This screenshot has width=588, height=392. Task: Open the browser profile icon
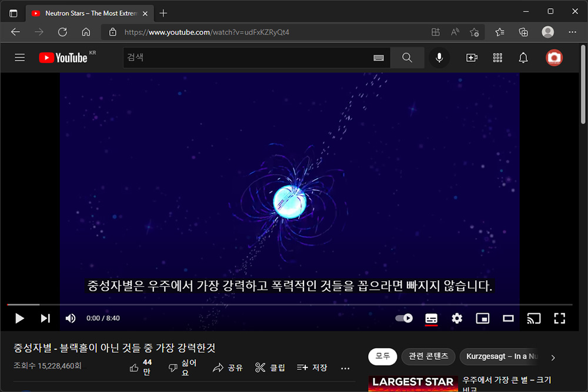pyautogui.click(x=548, y=32)
